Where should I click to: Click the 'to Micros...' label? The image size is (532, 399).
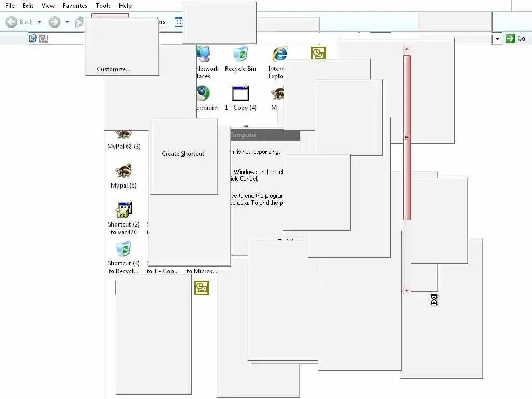(202, 271)
